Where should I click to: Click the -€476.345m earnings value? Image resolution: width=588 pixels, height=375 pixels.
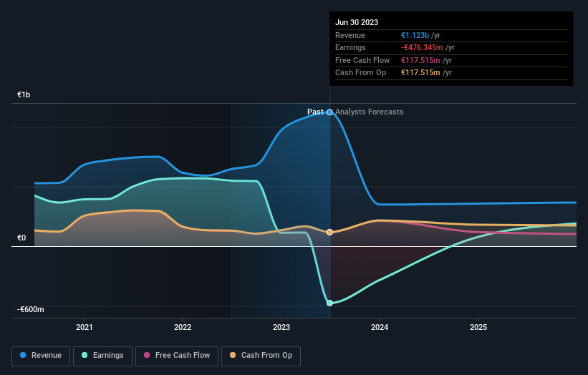422,47
